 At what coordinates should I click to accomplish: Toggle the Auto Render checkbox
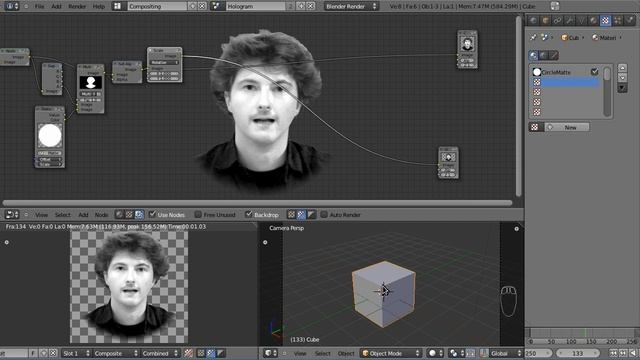324,214
